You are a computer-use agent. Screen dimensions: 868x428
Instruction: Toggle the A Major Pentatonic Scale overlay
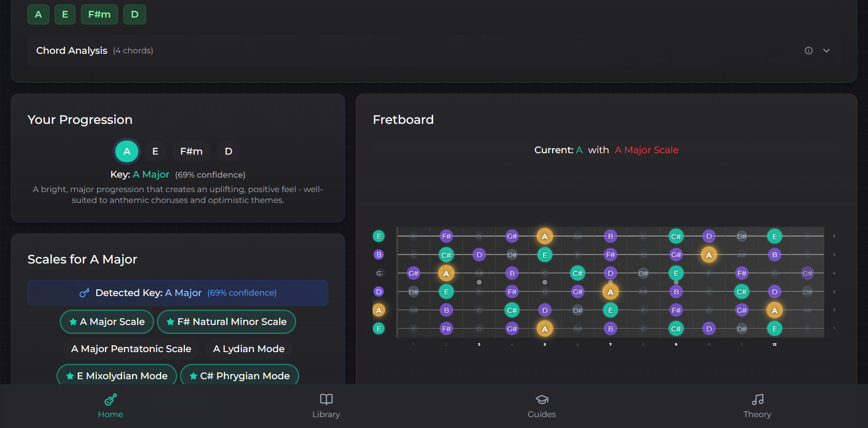click(x=131, y=348)
